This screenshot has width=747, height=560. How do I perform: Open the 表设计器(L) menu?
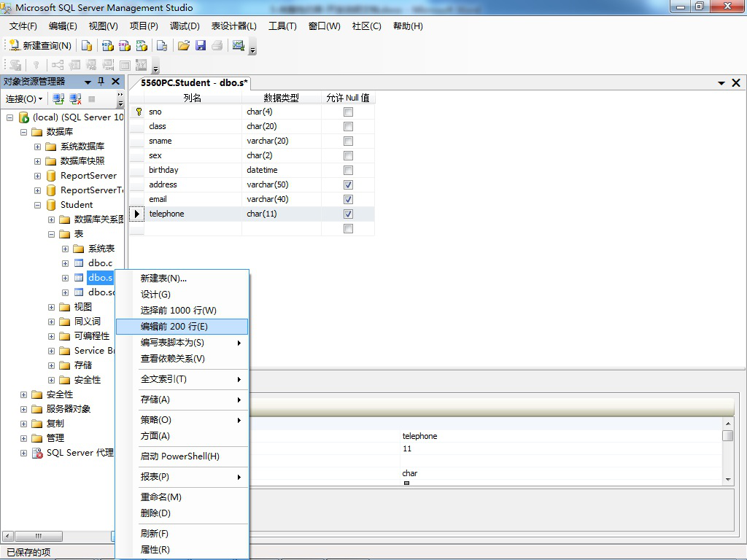(234, 26)
